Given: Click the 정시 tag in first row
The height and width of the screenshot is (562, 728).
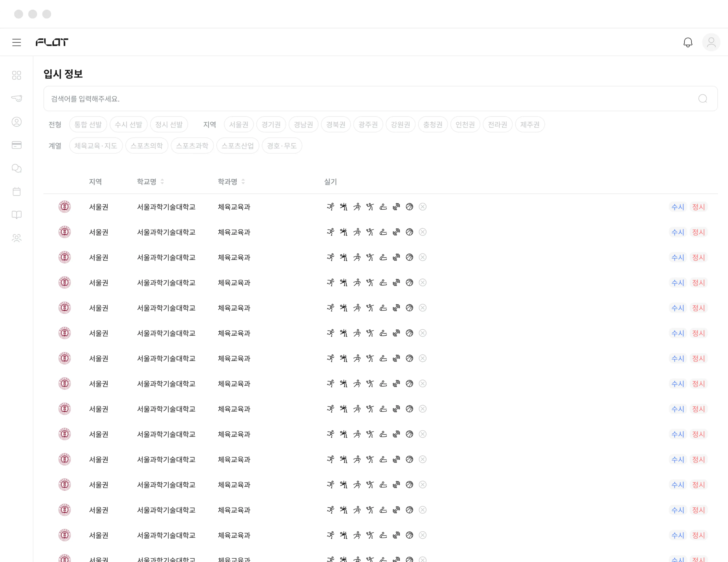Looking at the screenshot, I should [698, 207].
